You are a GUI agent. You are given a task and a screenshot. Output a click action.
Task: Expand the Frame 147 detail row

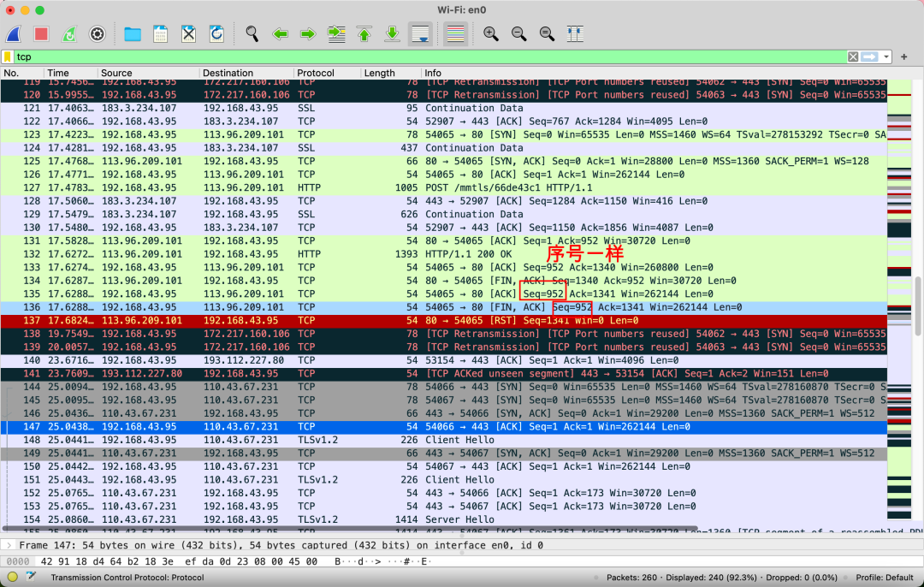coord(9,545)
